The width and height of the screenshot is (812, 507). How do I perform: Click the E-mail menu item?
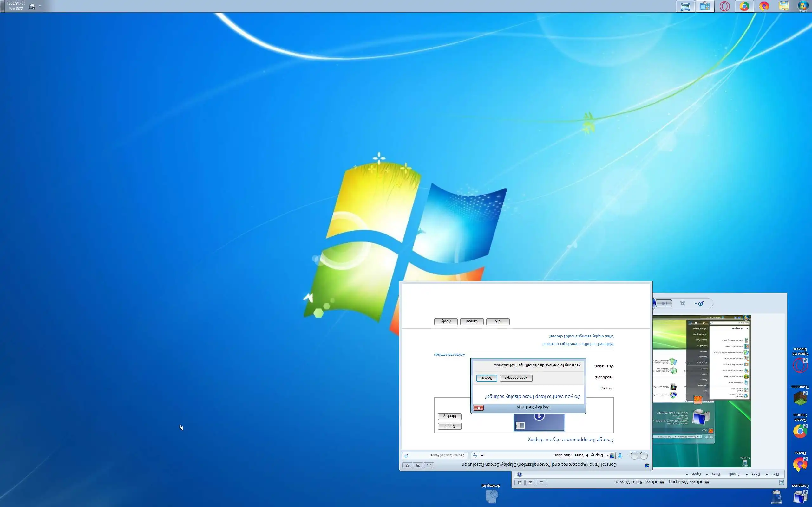734,474
